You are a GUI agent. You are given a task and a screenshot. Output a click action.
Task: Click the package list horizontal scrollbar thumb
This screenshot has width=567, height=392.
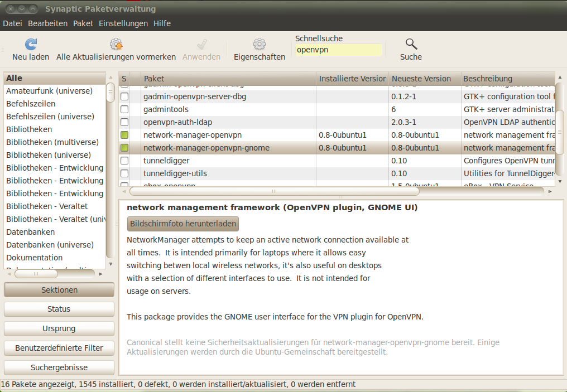pyautogui.click(x=275, y=191)
